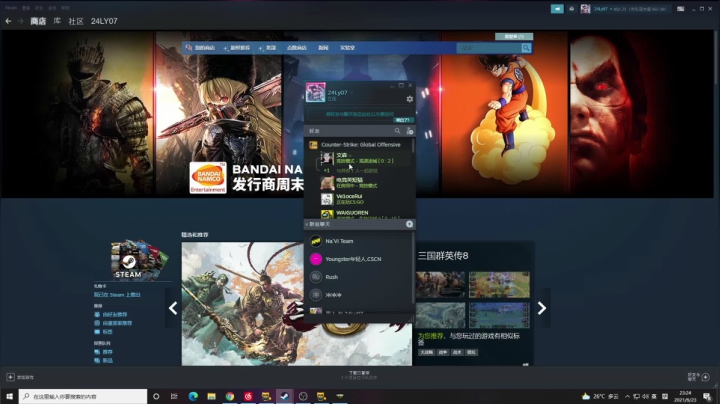Click the add friend icon in friends window
The image size is (720, 404).
click(410, 131)
